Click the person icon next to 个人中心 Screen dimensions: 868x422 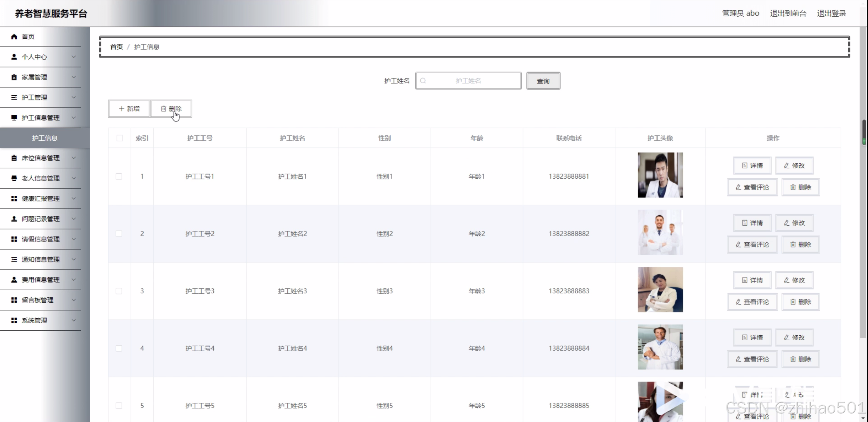pyautogui.click(x=14, y=57)
